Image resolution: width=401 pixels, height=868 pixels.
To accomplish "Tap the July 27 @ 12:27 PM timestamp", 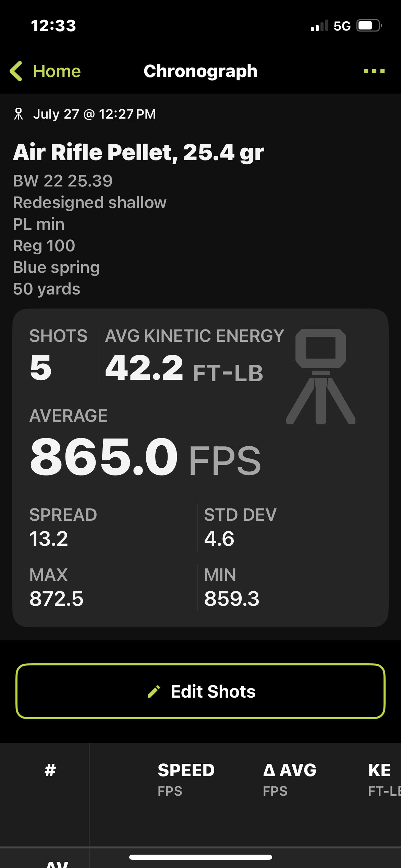I will tap(94, 114).
